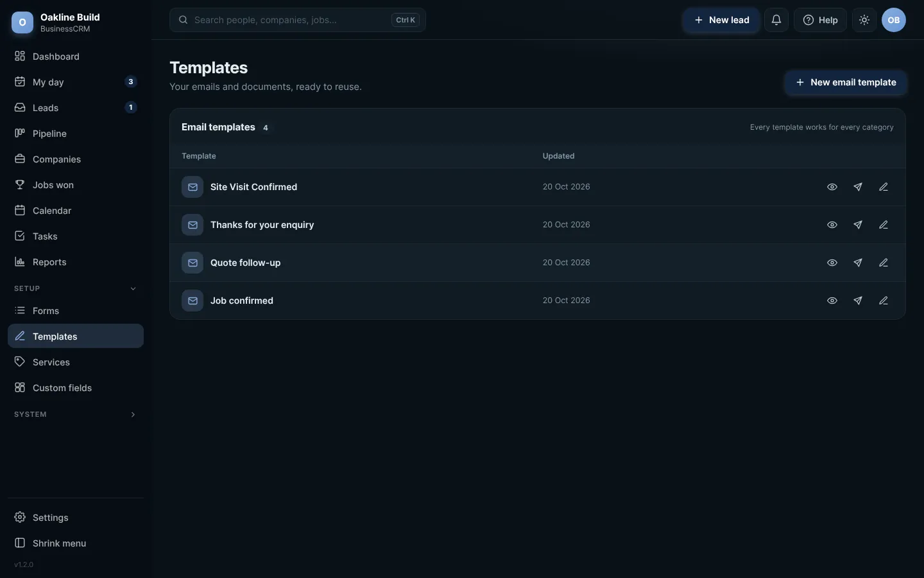The width and height of the screenshot is (924, 578).
Task: Open Jobs won
Action: (x=76, y=185)
